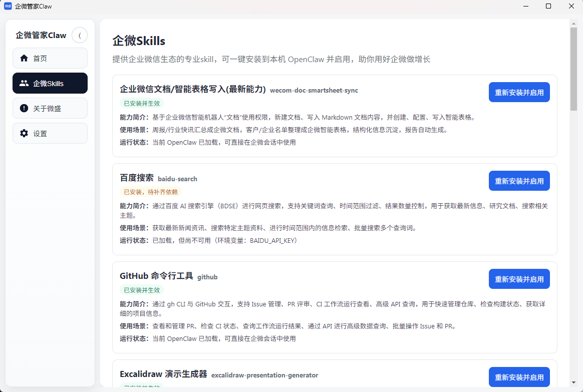Select the 企微Skills menu item
Image resolution: width=583 pixels, height=392 pixels.
[x=50, y=83]
